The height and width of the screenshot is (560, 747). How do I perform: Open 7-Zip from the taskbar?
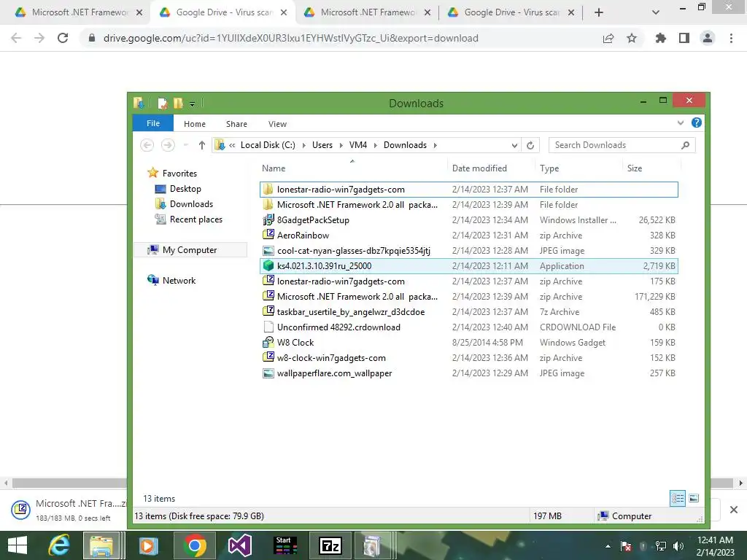tap(330, 545)
